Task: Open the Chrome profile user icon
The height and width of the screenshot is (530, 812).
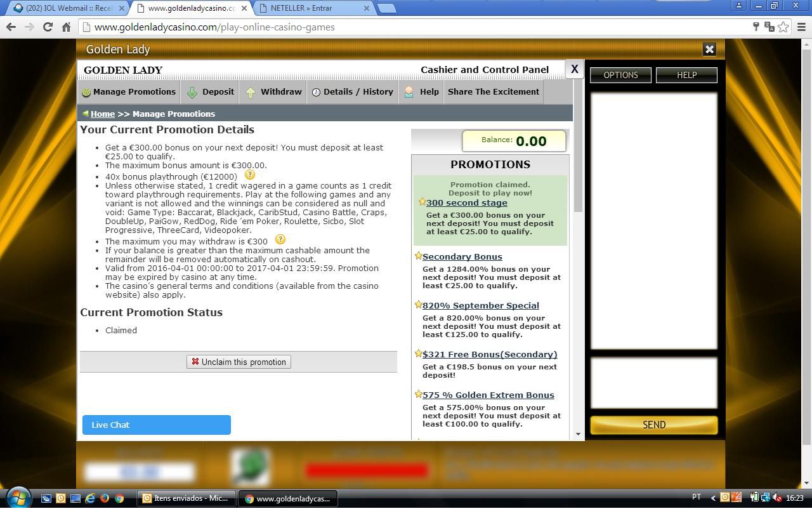Action: coord(738,5)
